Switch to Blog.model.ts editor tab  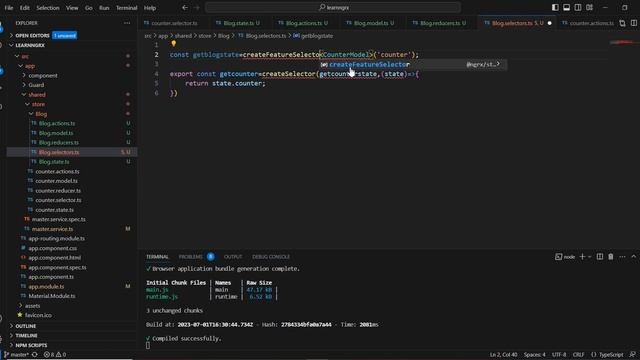[373, 23]
